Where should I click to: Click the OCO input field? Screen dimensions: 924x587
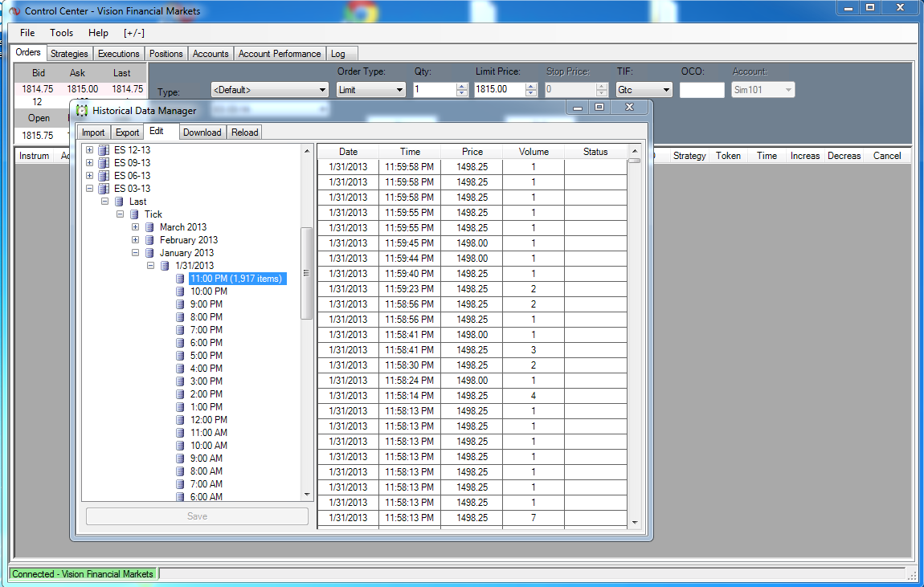[702, 90]
